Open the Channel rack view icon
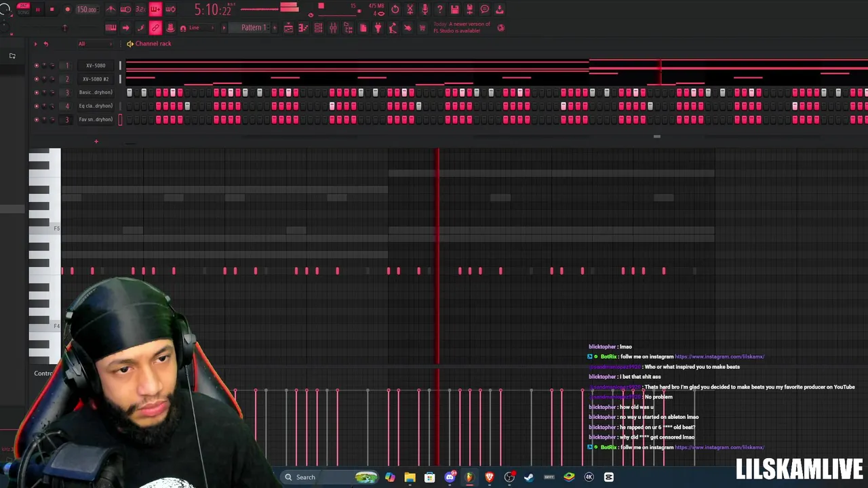 click(318, 28)
